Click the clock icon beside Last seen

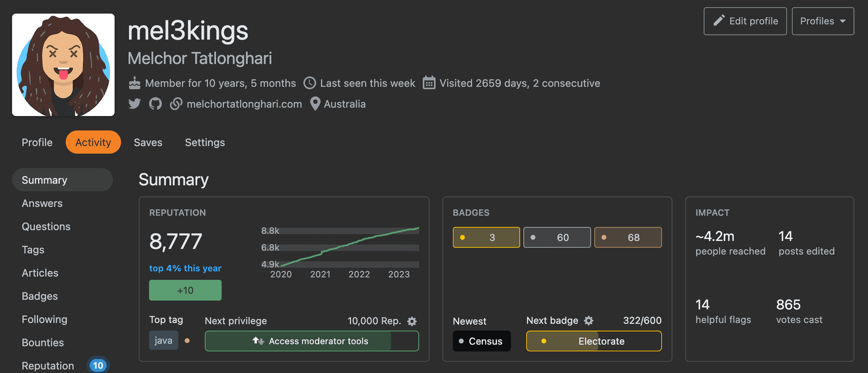(310, 83)
